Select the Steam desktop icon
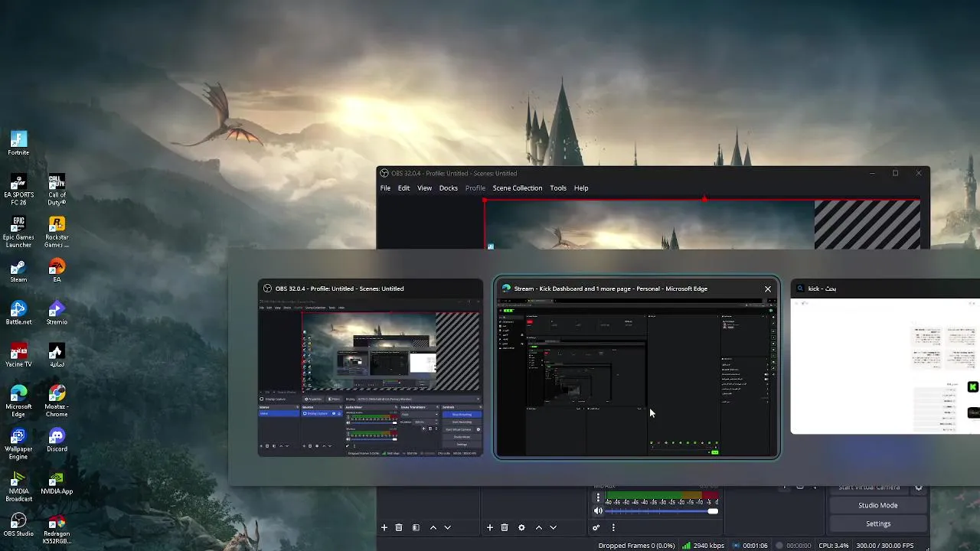980x551 pixels. click(x=18, y=271)
